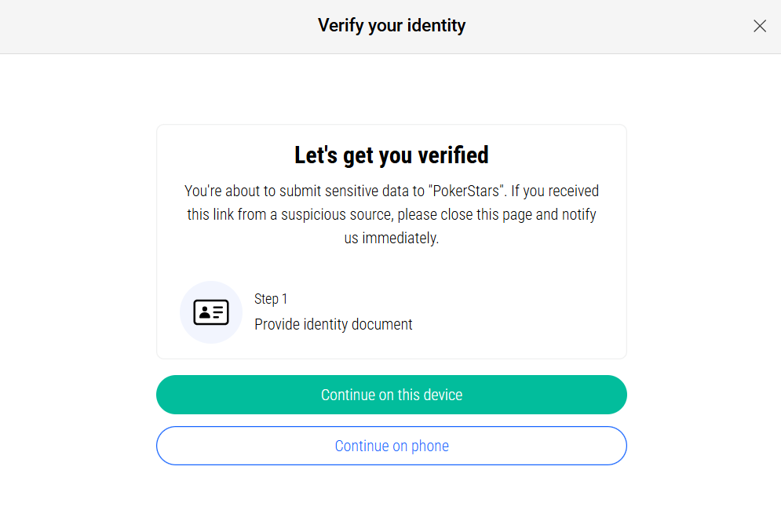Viewport: 781px width, 532px height.
Task: Close the Verify your identity dialog
Action: [x=760, y=26]
